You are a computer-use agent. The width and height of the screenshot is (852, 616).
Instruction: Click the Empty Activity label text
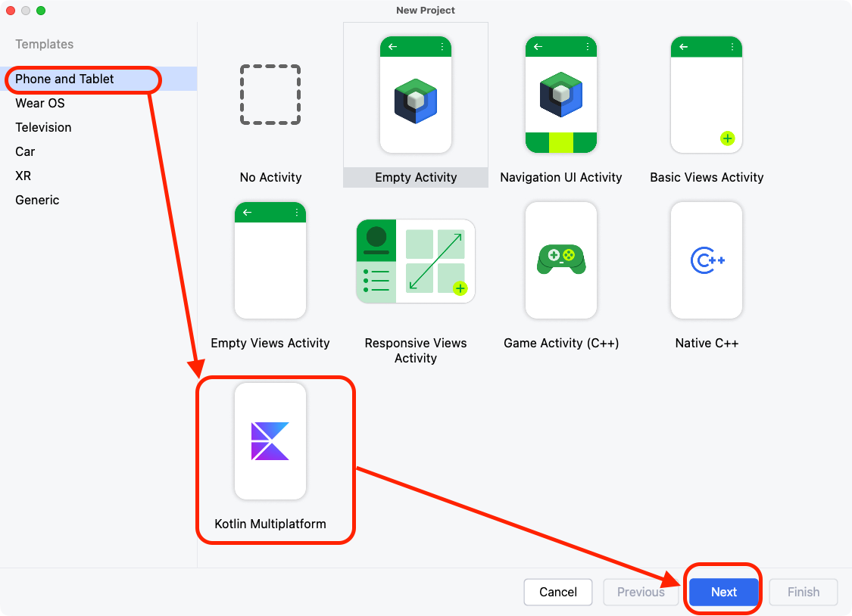pos(416,177)
